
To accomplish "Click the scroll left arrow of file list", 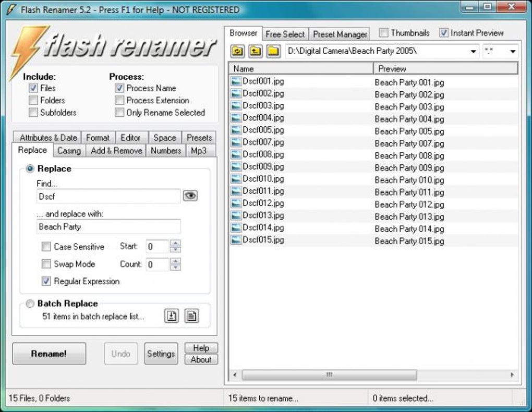I will [x=235, y=374].
